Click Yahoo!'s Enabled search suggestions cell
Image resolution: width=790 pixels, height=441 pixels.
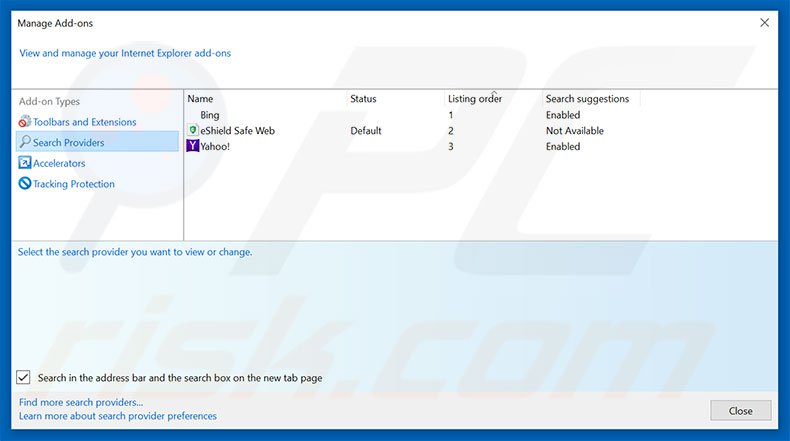[x=563, y=146]
